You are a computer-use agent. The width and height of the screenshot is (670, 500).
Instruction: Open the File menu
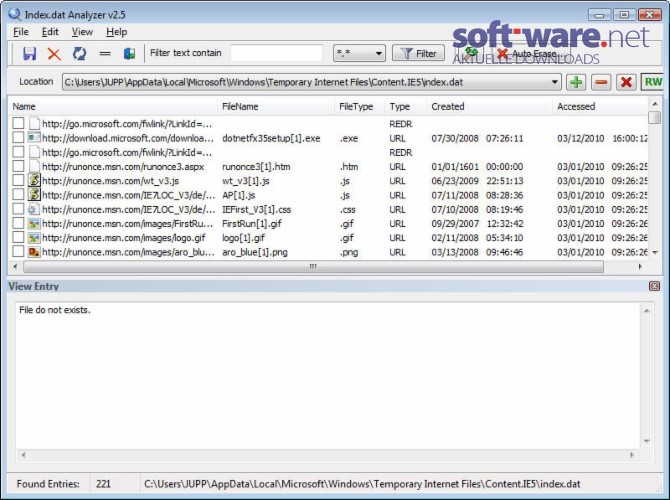pyautogui.click(x=21, y=32)
